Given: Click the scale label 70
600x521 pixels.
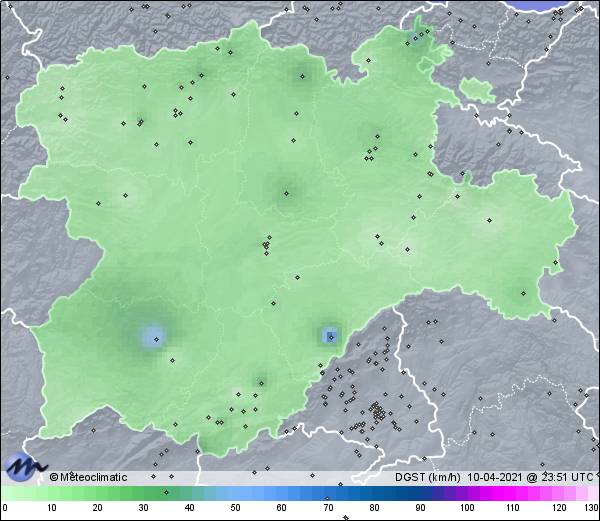Looking at the screenshot, I should [x=328, y=508].
